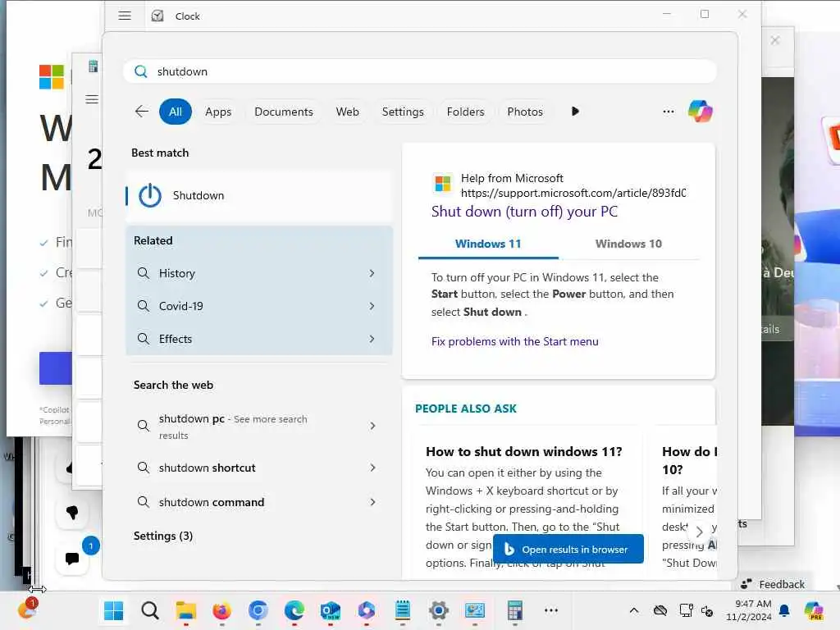
Task: Expand the shutdown shortcut result chevron
Action: [x=372, y=468]
